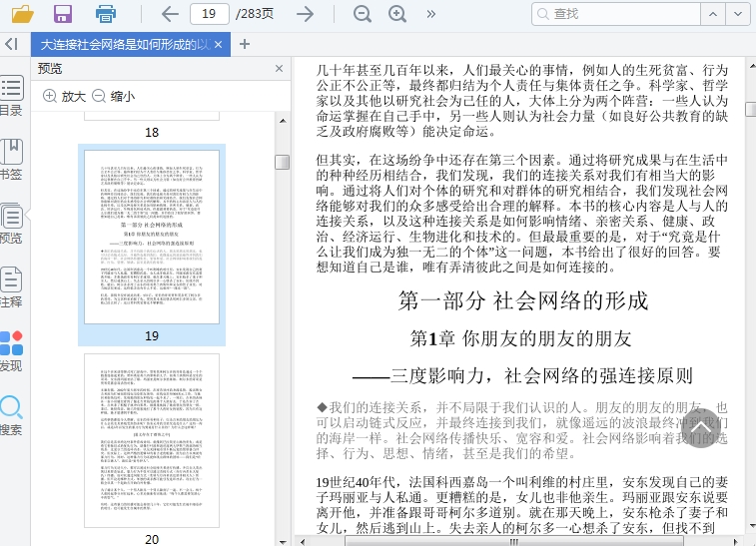Close the 大连接社会网络 document tab
The width and height of the screenshot is (756, 546).
[219, 44]
